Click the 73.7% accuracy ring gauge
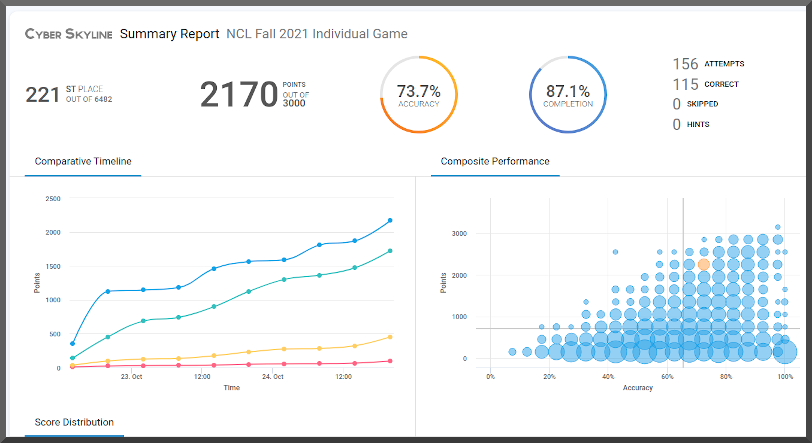Image resolution: width=812 pixels, height=443 pixels. 418,94
